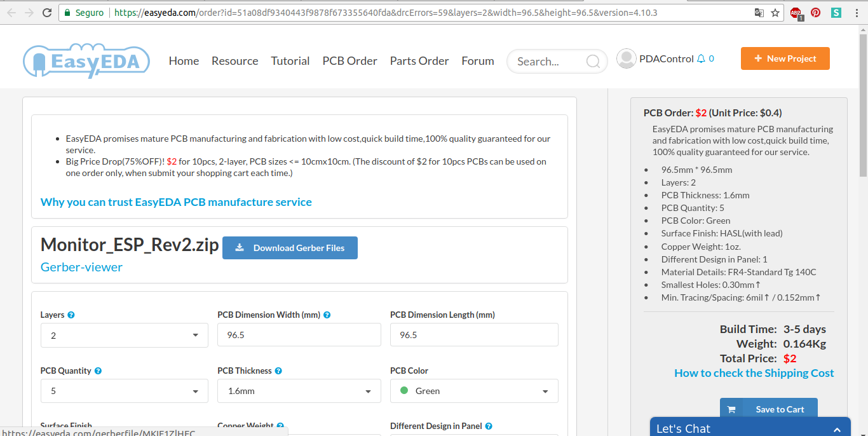Click PCB Quantity help icon
Image resolution: width=868 pixels, height=436 pixels.
98,371
